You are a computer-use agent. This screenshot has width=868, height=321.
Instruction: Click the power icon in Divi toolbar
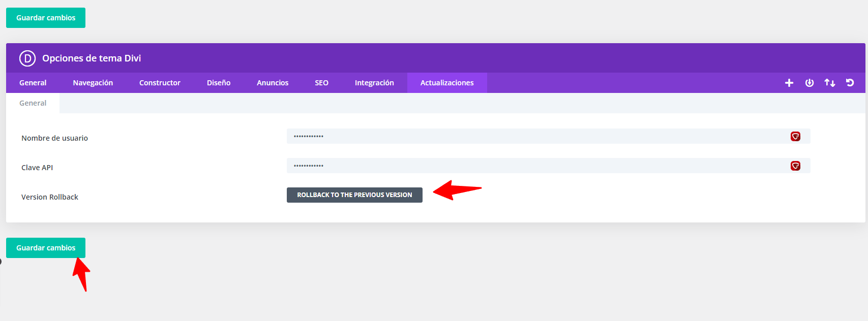click(x=810, y=83)
